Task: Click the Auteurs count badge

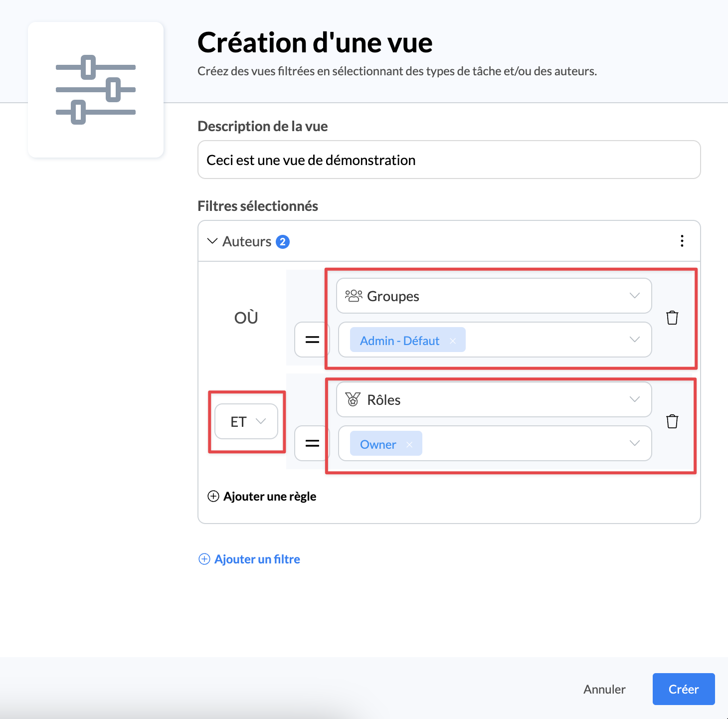Action: pyautogui.click(x=283, y=242)
